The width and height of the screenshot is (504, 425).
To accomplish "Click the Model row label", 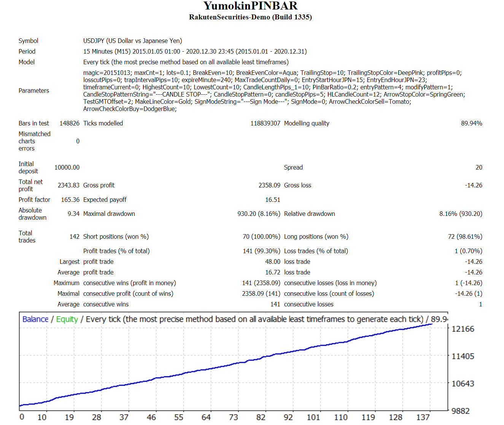I will tap(27, 62).
